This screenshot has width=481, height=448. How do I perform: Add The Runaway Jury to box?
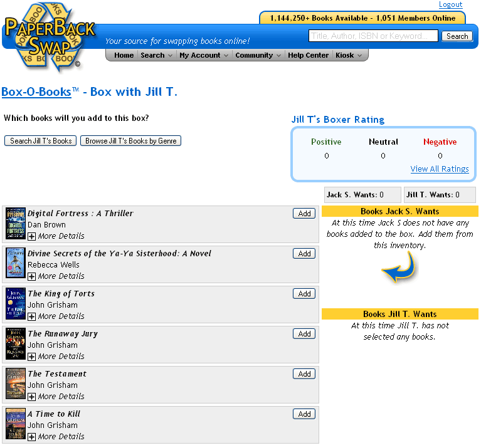[x=304, y=334]
